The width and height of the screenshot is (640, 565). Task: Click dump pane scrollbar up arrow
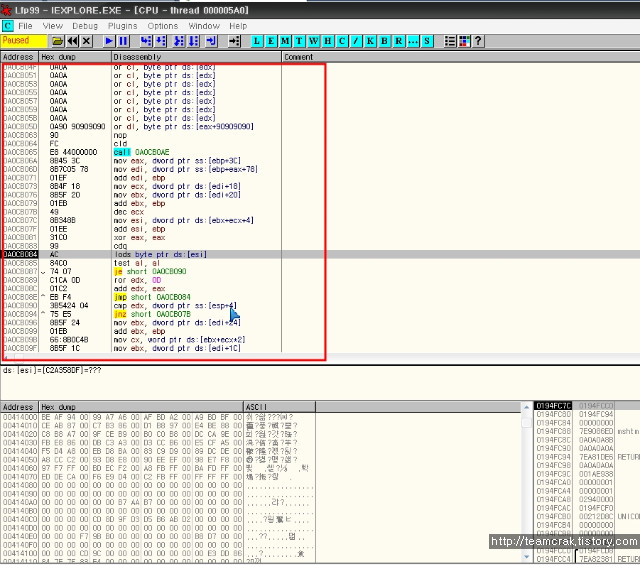click(527, 407)
